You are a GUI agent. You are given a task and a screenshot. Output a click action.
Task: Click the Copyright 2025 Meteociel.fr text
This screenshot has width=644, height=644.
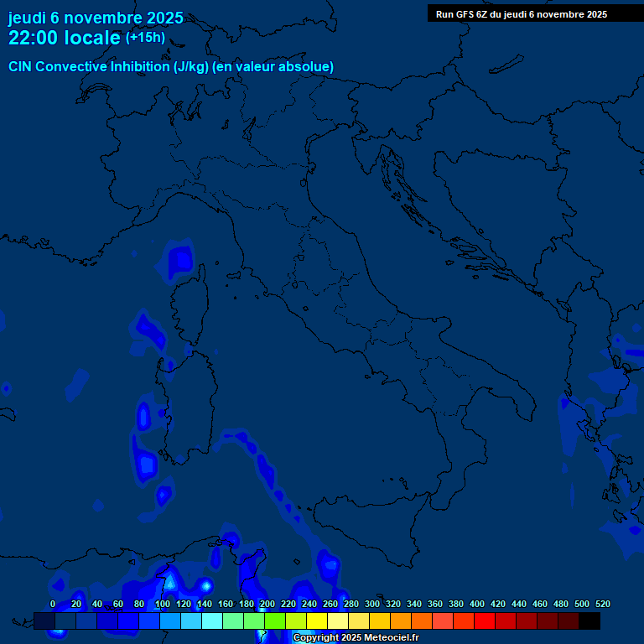click(x=356, y=637)
